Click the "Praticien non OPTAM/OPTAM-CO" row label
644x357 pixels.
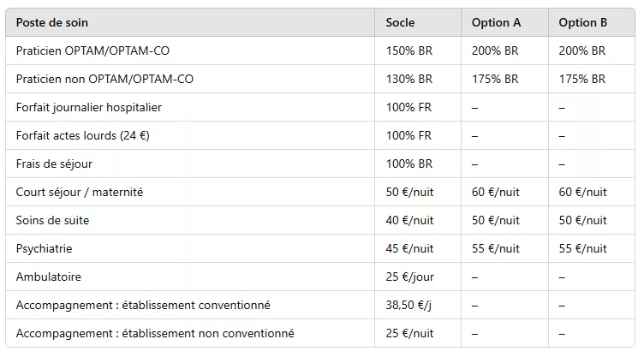104,80
